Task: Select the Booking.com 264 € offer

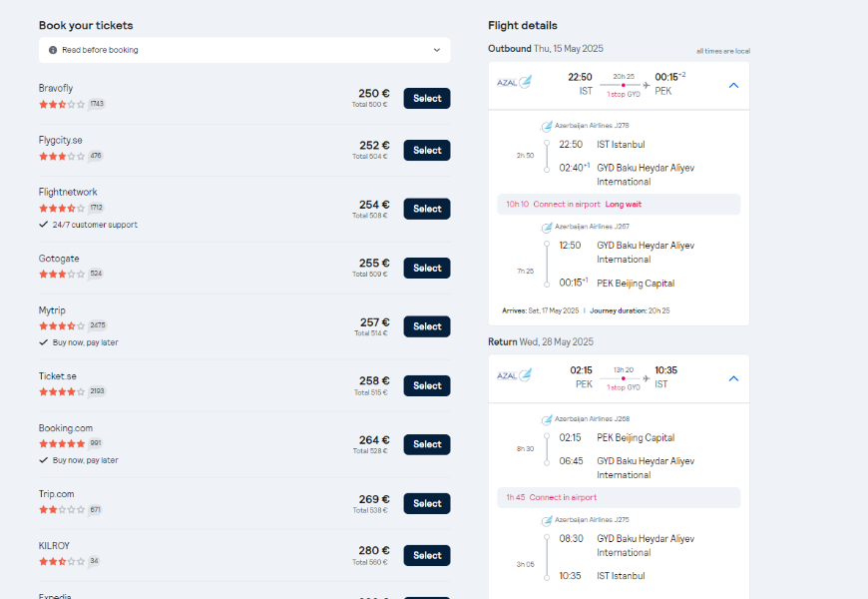Action: point(427,444)
